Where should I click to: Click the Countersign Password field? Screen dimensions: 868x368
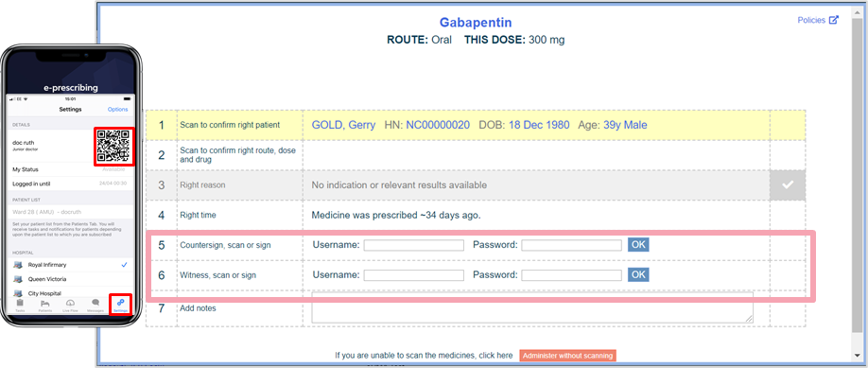click(571, 245)
